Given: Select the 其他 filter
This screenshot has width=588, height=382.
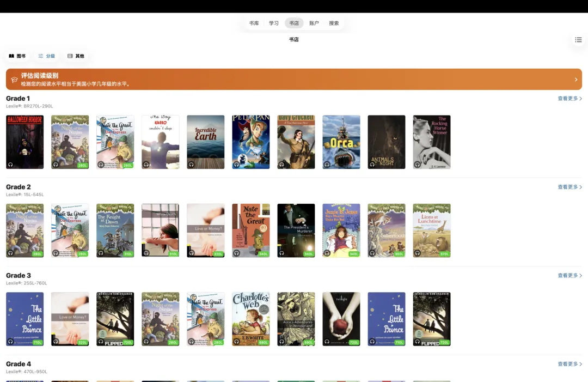Looking at the screenshot, I should tap(76, 56).
